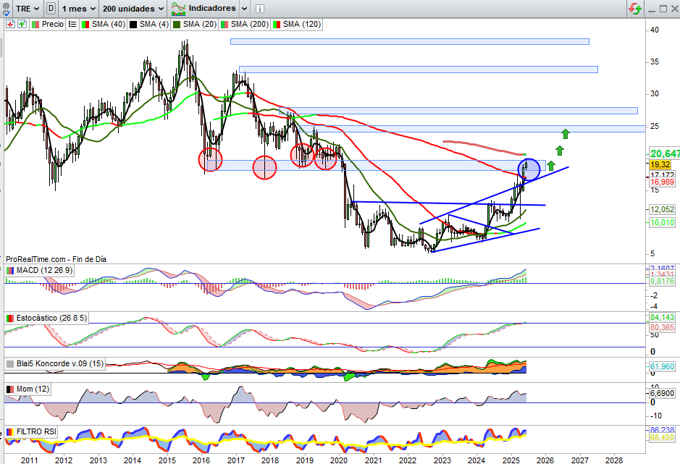The width and height of the screenshot is (680, 464).
Task: Open the 200 unidades dropdown
Action: click(134, 8)
